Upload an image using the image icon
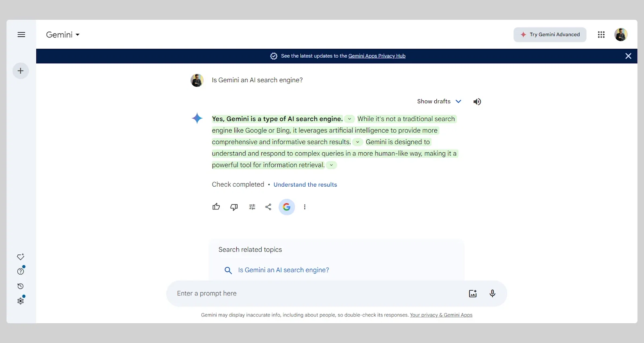The height and width of the screenshot is (343, 644). point(473,293)
